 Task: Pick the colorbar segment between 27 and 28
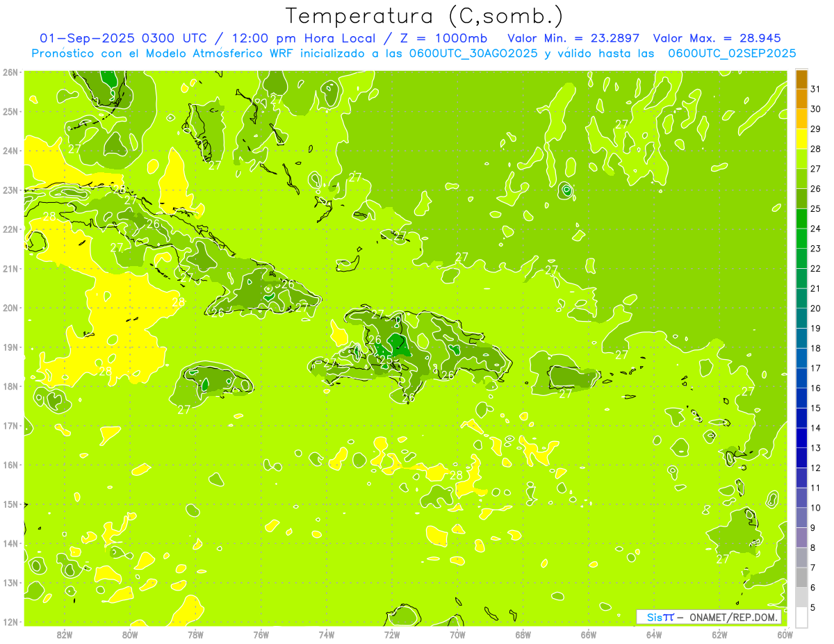coord(801,158)
